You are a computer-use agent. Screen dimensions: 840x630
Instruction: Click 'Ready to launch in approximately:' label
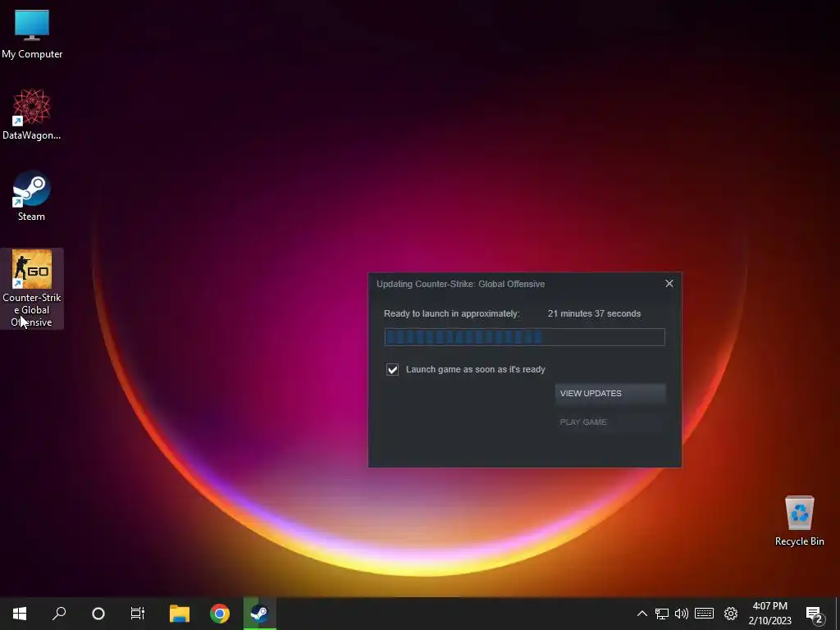[x=452, y=313]
